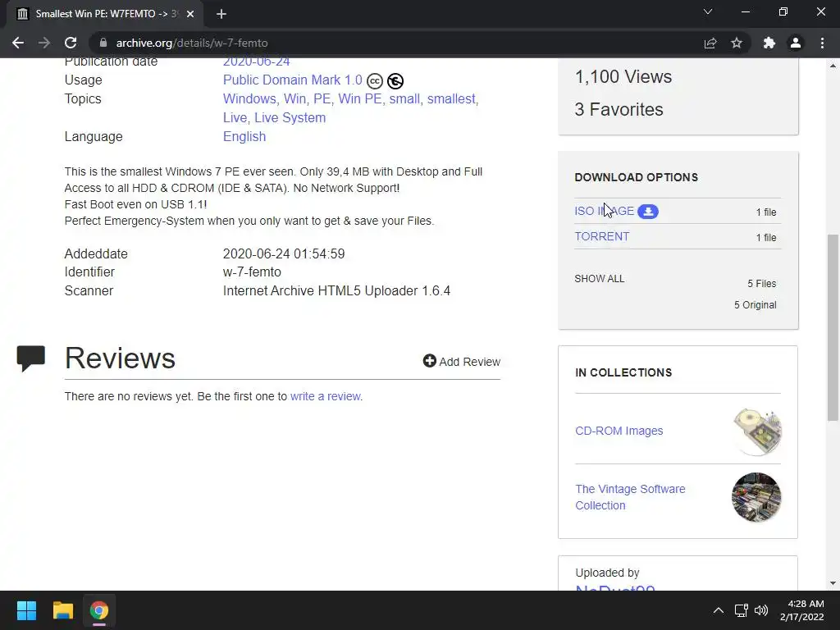Viewport: 840px width, 630px height.
Task: Open the CD-ROM Images collection link
Action: [x=619, y=431]
